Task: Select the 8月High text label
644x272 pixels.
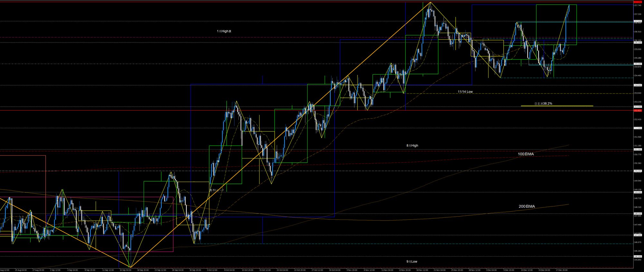Action: pyautogui.click(x=412, y=146)
